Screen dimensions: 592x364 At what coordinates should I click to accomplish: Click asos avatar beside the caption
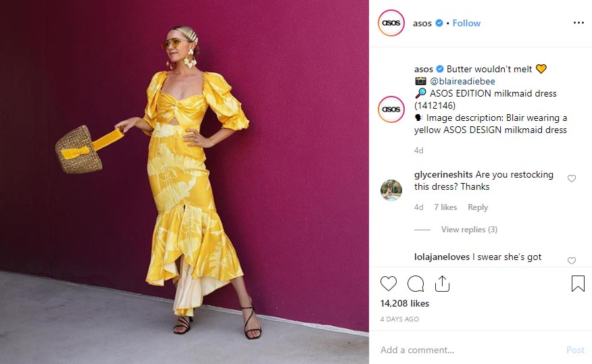click(391, 109)
